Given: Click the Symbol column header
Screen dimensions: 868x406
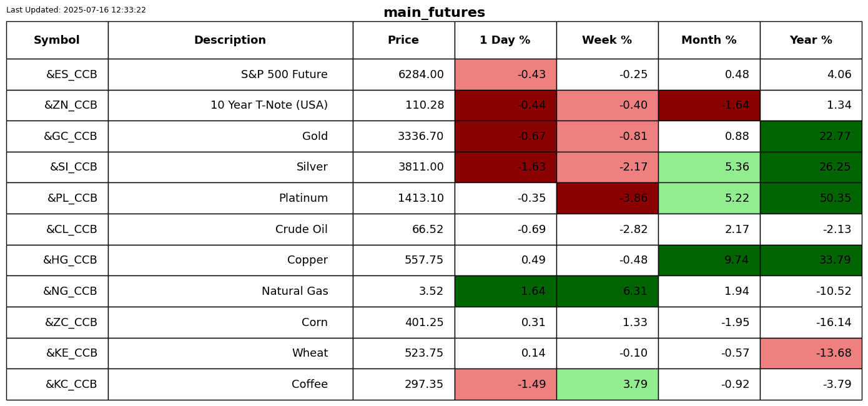Looking at the screenshot, I should point(57,41).
